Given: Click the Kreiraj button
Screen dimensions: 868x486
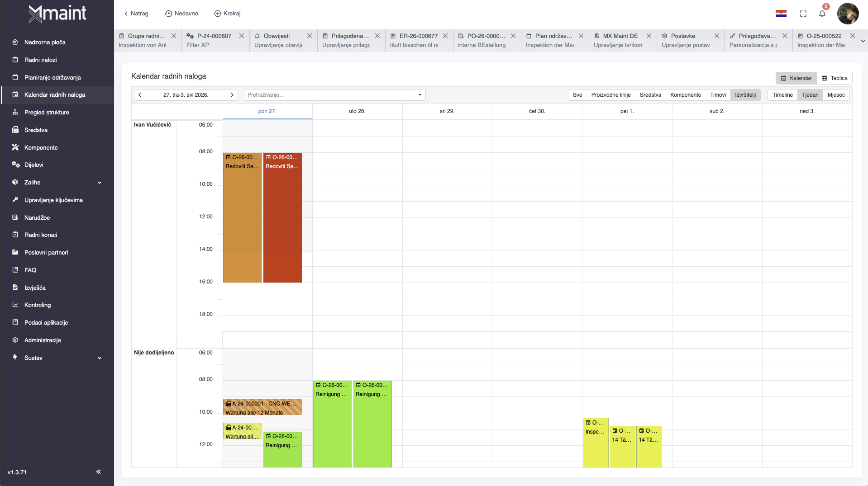Looking at the screenshot, I should tap(227, 14).
